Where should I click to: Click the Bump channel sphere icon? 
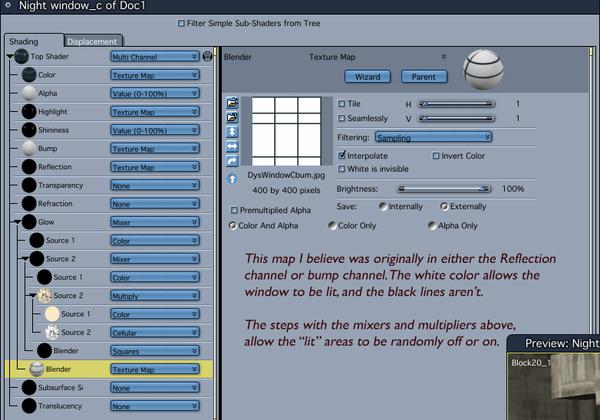pos(29,148)
